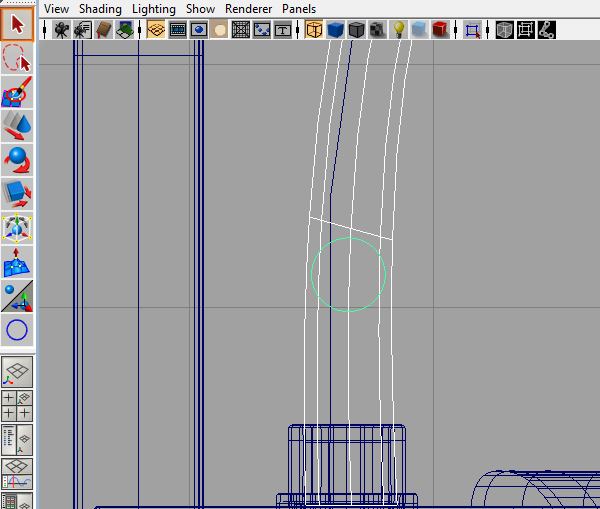The height and width of the screenshot is (509, 600).
Task: Click the last-used tool blue circle icon
Action: 17,330
